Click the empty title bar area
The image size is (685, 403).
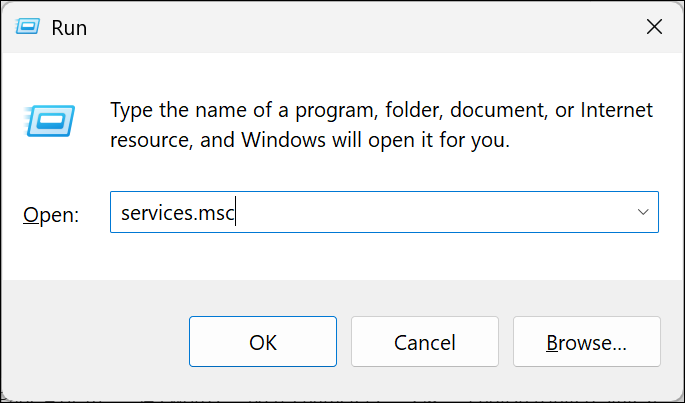[350, 28]
